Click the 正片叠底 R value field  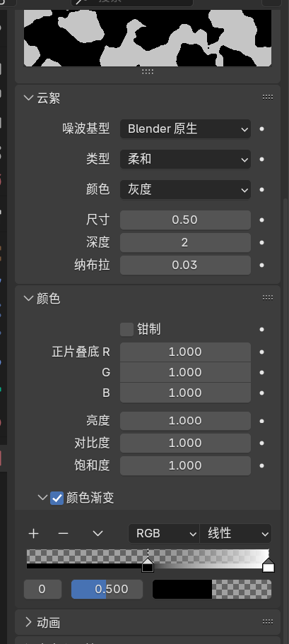click(185, 352)
